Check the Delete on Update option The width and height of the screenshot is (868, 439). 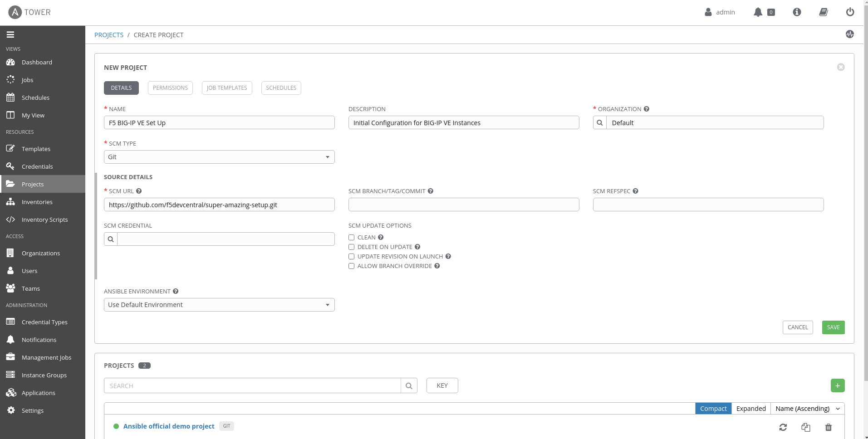point(351,247)
